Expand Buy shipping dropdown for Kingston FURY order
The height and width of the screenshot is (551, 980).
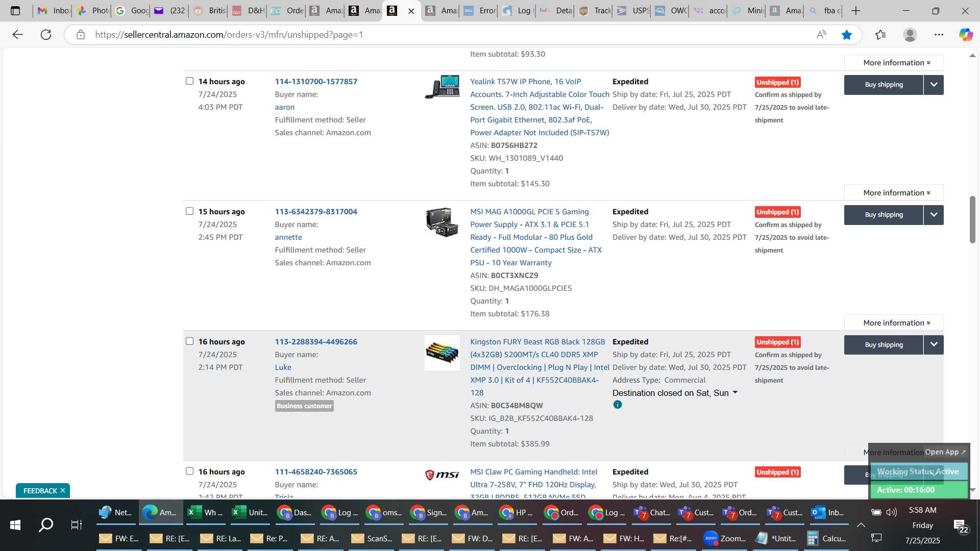pyautogui.click(x=934, y=345)
